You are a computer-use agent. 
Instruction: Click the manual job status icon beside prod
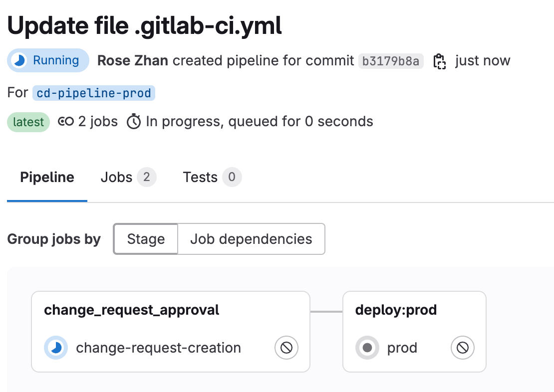pos(367,348)
